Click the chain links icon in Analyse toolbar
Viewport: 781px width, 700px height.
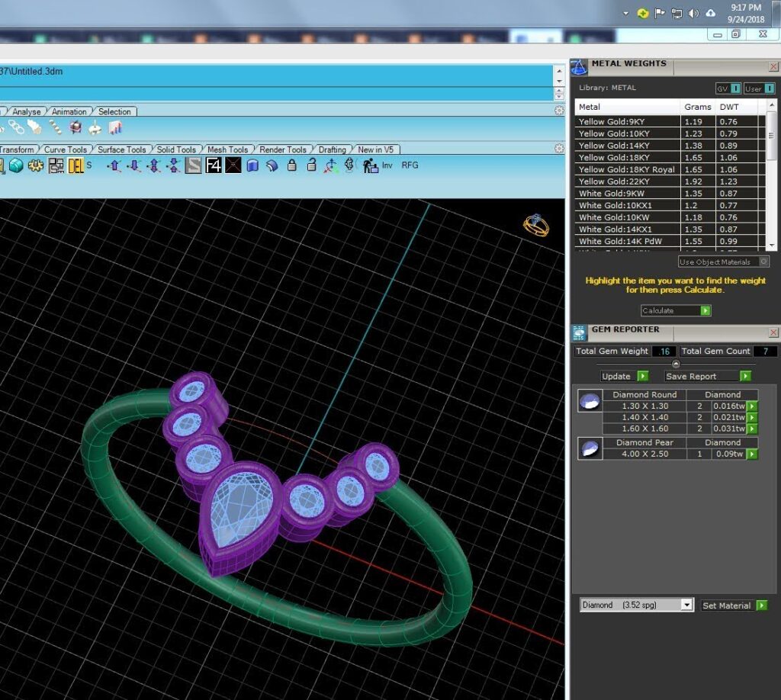16,127
